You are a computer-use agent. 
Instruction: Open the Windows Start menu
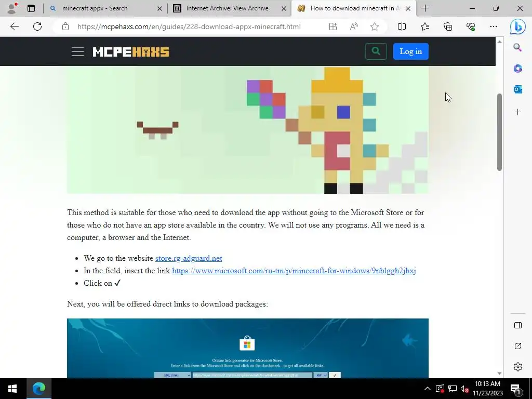tap(12, 389)
